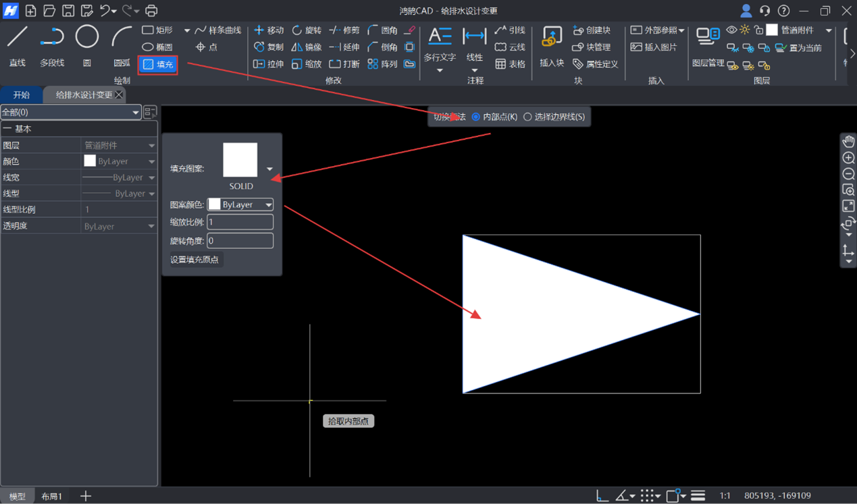This screenshot has height=504, width=857.
Task: Collapse the 基本 properties section
Action: (x=7, y=129)
